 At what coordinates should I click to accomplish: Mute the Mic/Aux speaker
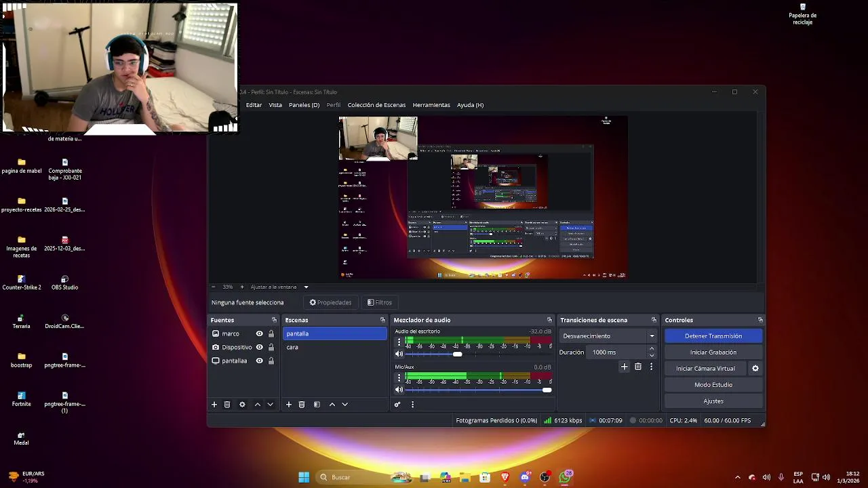tap(399, 390)
